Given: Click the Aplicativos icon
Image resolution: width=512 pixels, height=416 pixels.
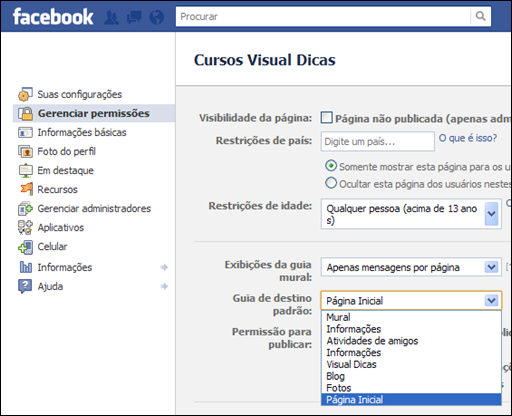Looking at the screenshot, I should (x=25, y=227).
